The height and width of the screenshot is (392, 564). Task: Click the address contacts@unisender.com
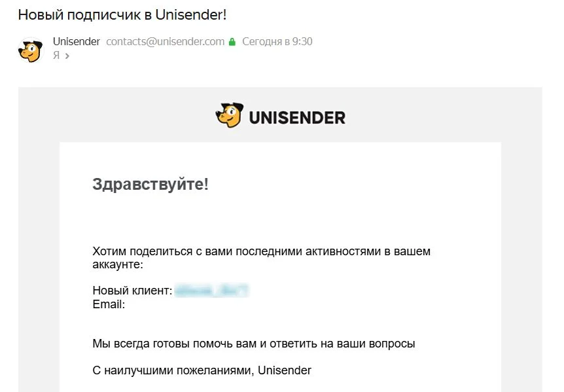point(165,41)
